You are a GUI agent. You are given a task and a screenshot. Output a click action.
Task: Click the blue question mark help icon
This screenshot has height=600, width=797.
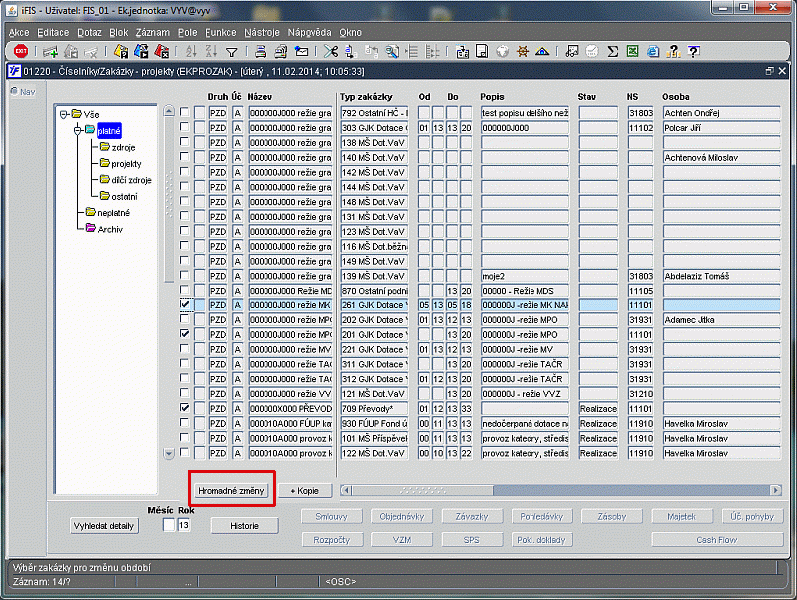point(693,51)
